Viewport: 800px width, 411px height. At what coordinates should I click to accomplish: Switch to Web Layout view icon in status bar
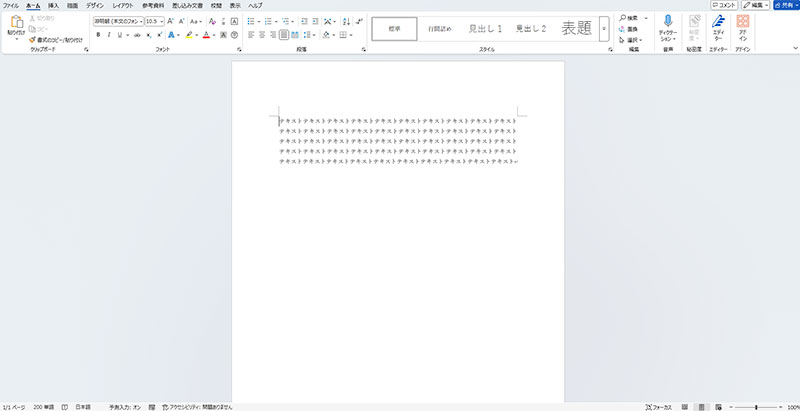[x=718, y=407]
